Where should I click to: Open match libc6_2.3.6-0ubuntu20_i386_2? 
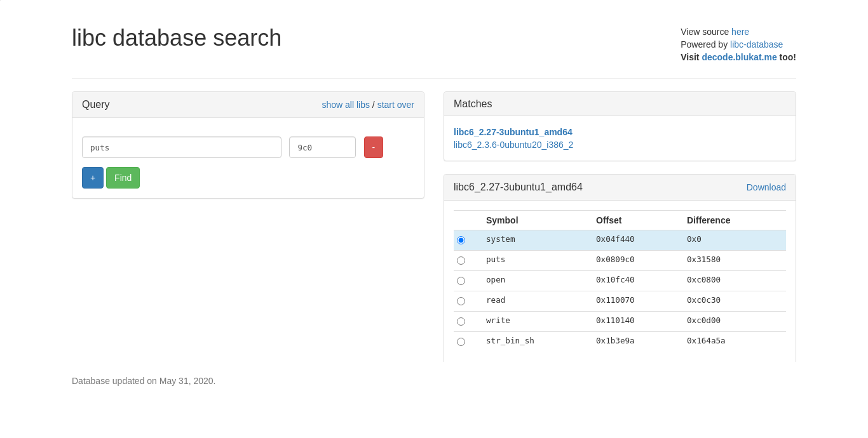coord(513,145)
